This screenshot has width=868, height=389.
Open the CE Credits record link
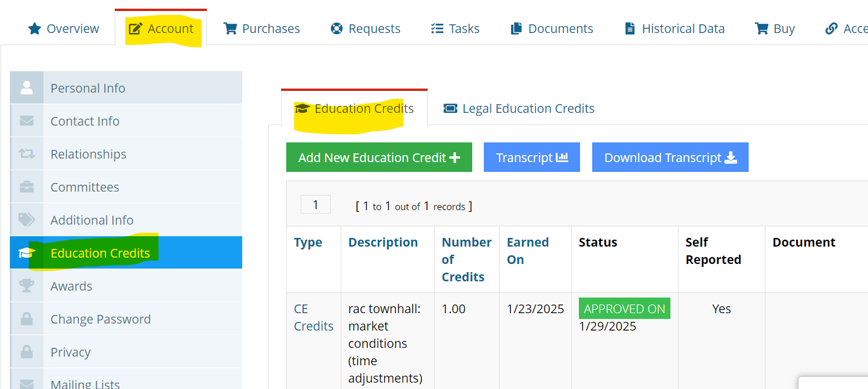click(313, 317)
